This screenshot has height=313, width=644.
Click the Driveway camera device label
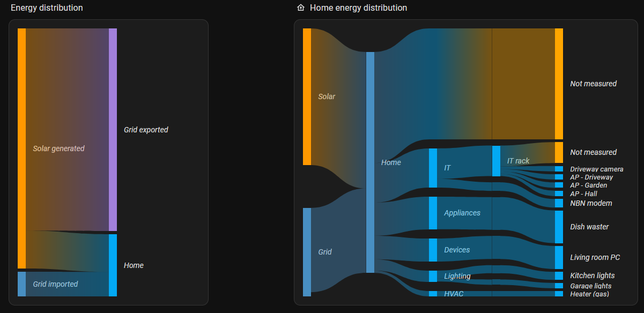596,169
